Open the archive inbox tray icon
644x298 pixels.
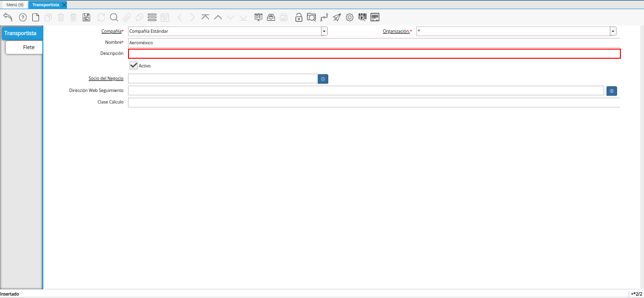click(x=271, y=17)
